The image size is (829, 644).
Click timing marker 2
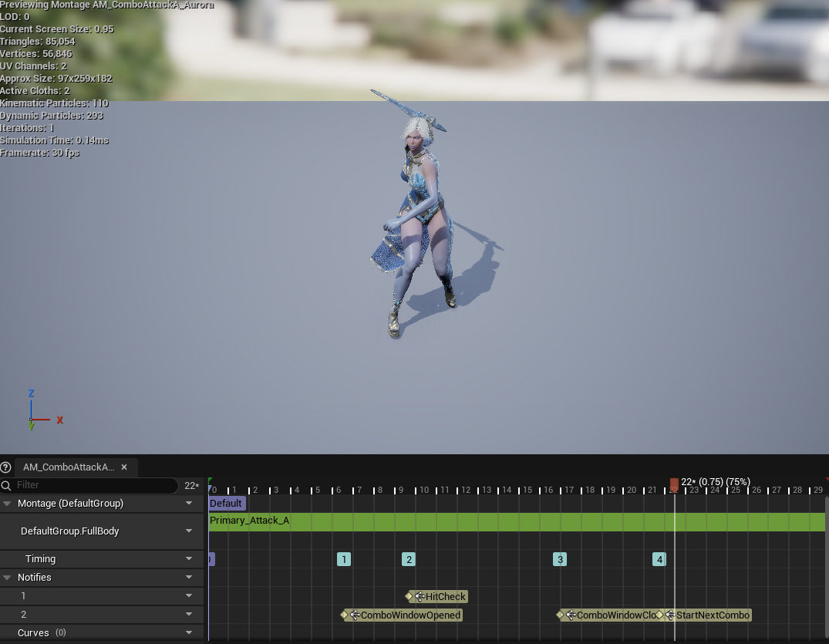coord(409,559)
